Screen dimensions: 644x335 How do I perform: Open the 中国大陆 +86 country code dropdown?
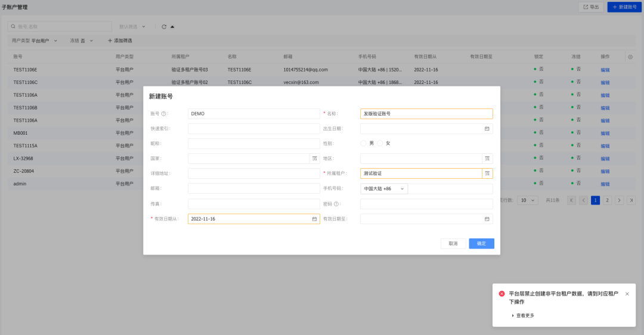tap(383, 189)
